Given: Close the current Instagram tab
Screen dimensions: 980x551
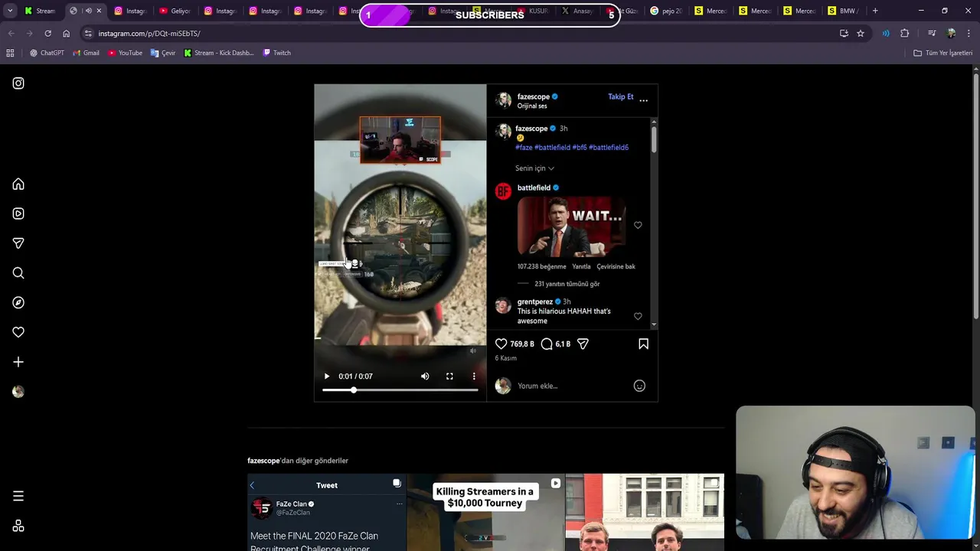Looking at the screenshot, I should tap(99, 11).
